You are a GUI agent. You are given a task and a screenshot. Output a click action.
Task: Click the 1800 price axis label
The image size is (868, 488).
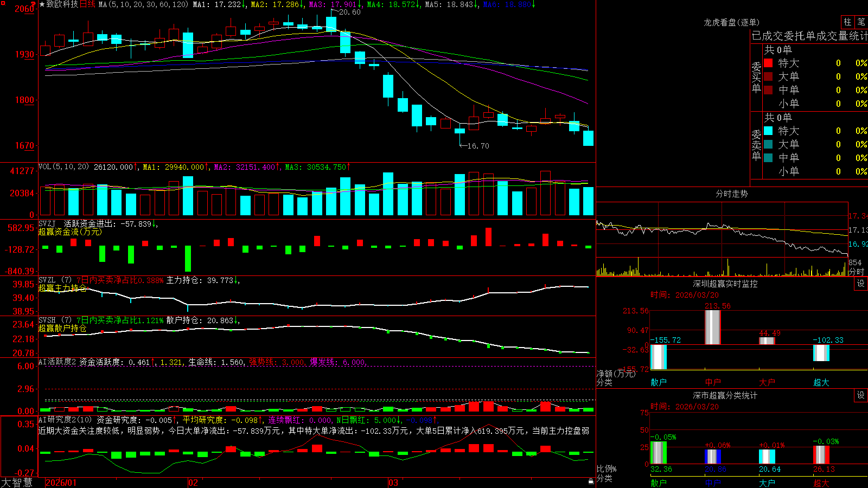[24, 100]
